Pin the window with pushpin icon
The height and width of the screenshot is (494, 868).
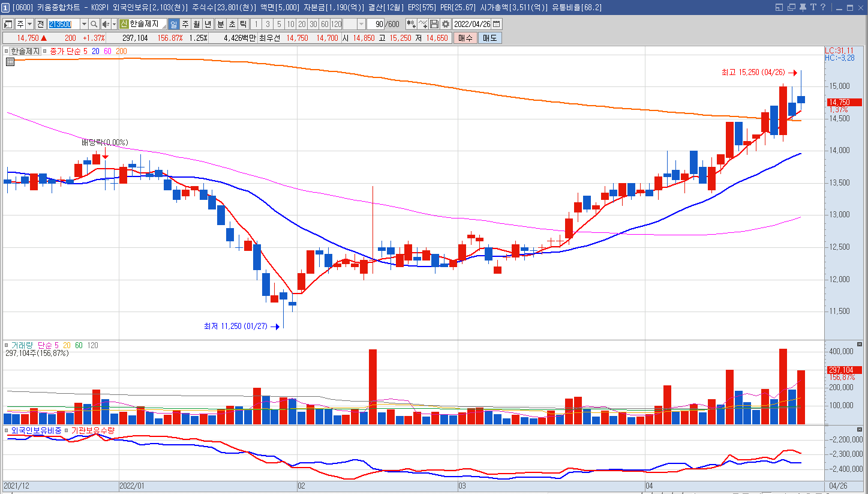pos(803,7)
